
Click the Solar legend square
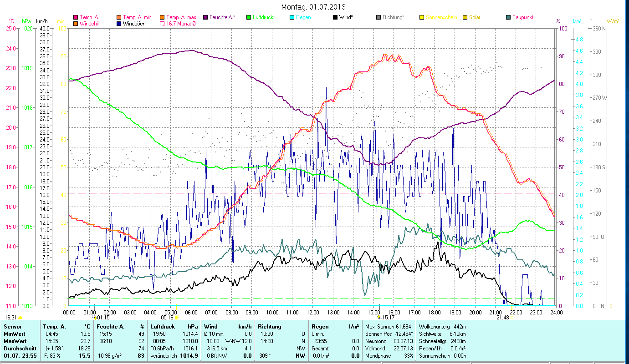pos(465,17)
